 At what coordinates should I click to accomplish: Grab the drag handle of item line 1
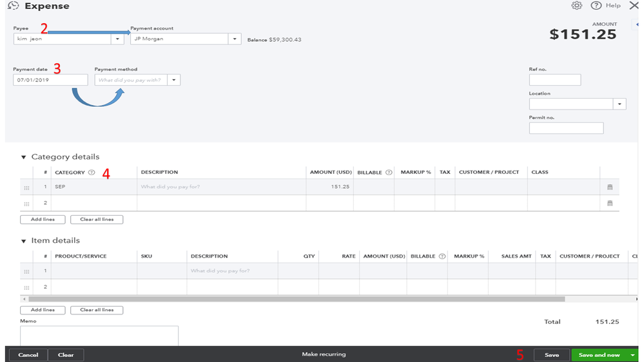pos(26,271)
